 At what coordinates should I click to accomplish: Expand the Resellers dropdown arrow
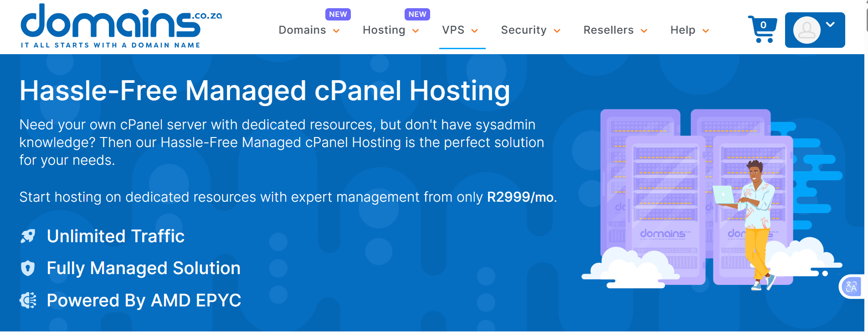pyautogui.click(x=644, y=31)
